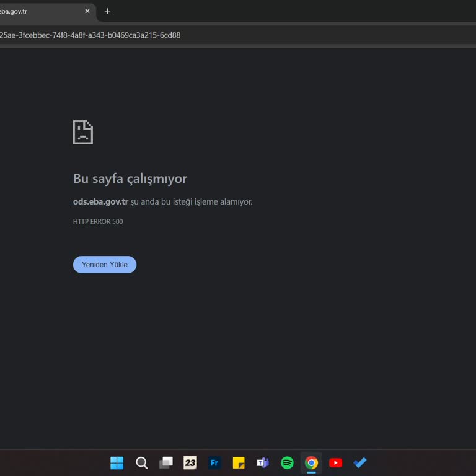Open Spotify from the taskbar

pos(287,463)
